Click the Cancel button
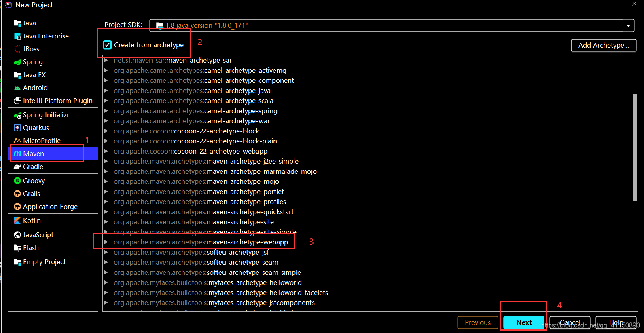The image size is (644, 333). (570, 322)
